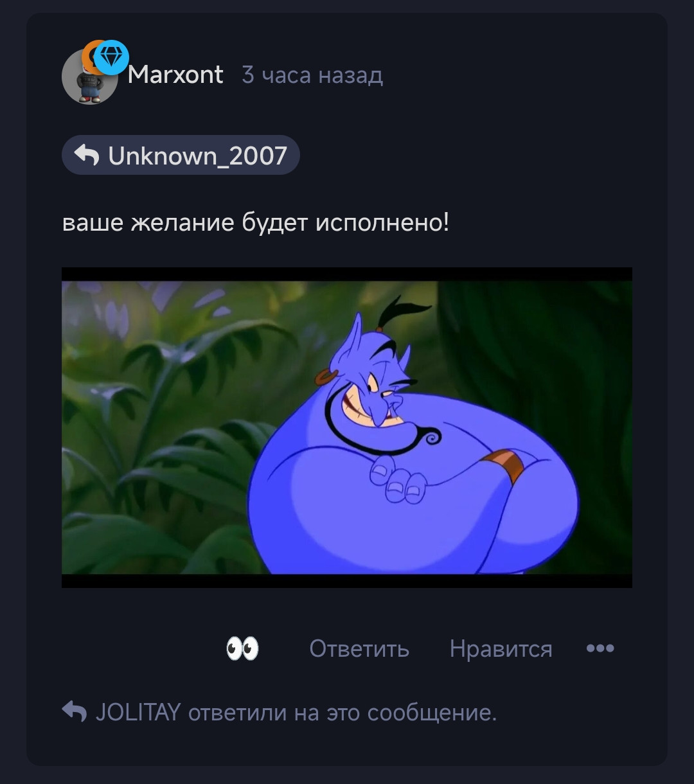Add the eyes emoji reaction

[242, 648]
